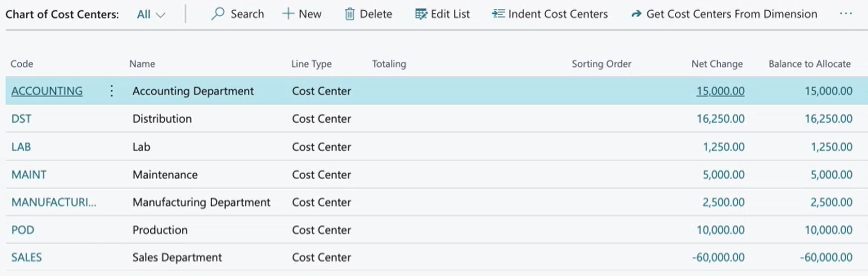Select the MANUFACTURI... cost center code
This screenshot has height=276, width=868.
[54, 202]
